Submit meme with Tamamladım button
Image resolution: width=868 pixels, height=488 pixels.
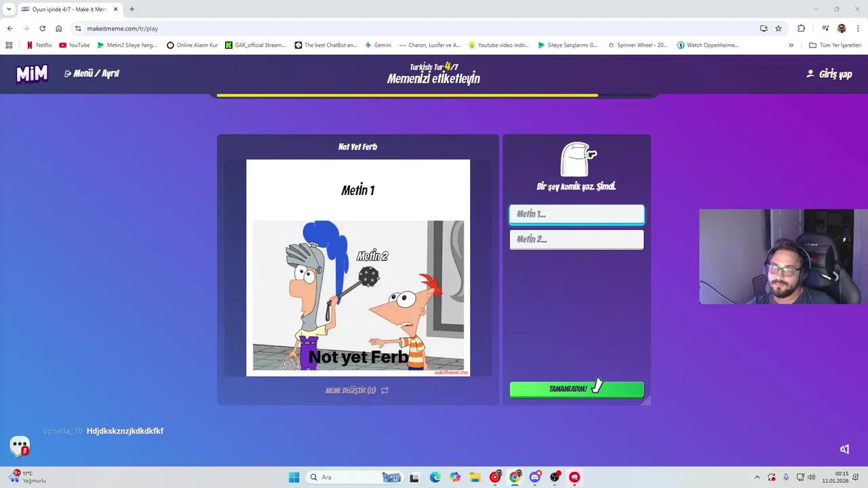pos(576,389)
